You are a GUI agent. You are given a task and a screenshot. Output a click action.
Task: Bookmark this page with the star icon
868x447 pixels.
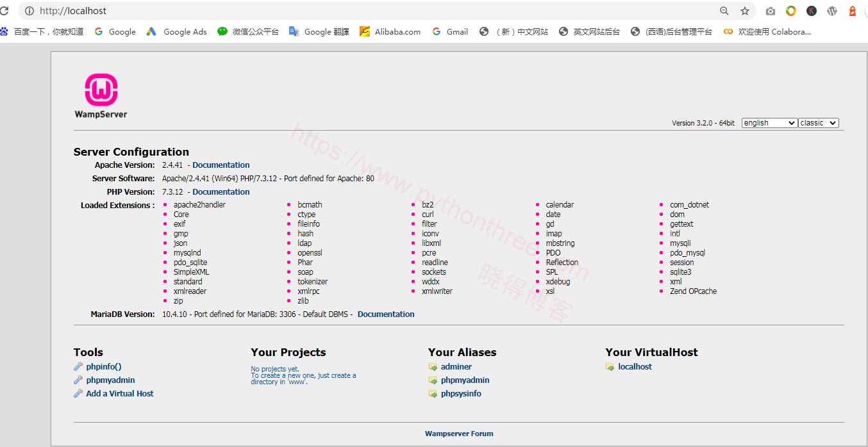(x=745, y=11)
